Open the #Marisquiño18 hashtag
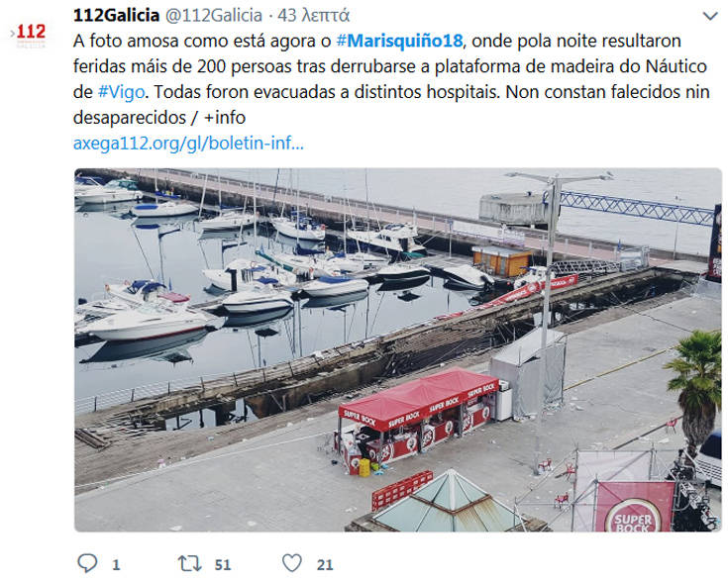The width and height of the screenshot is (728, 583). click(399, 41)
